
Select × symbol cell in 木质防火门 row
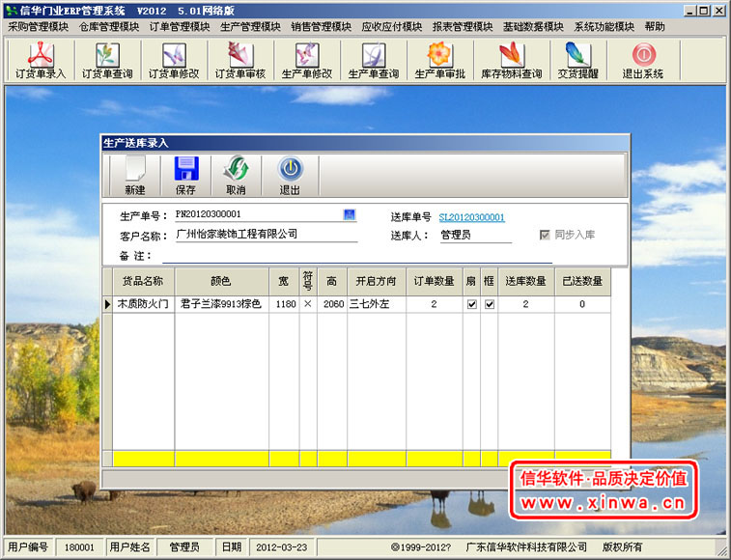308,304
